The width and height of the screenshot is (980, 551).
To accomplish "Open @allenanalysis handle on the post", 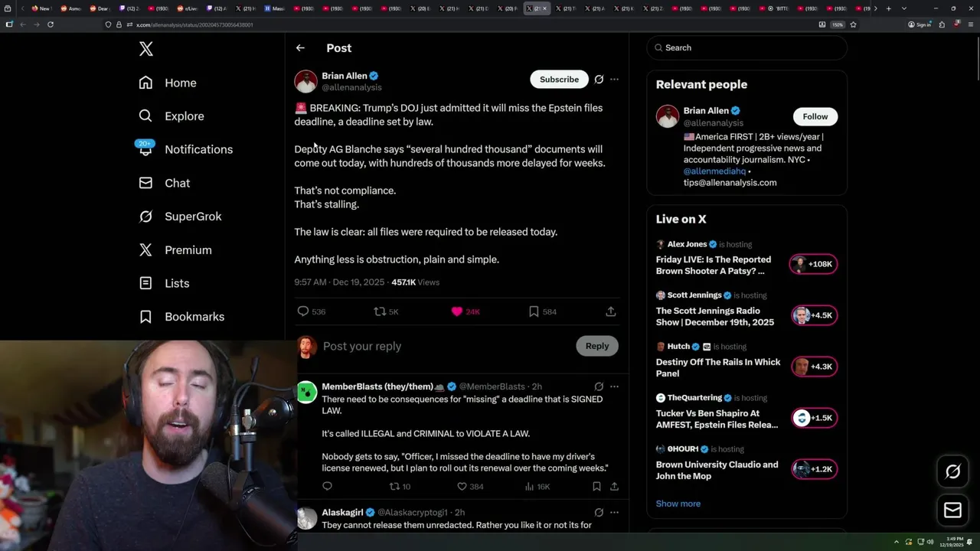I will pyautogui.click(x=351, y=87).
